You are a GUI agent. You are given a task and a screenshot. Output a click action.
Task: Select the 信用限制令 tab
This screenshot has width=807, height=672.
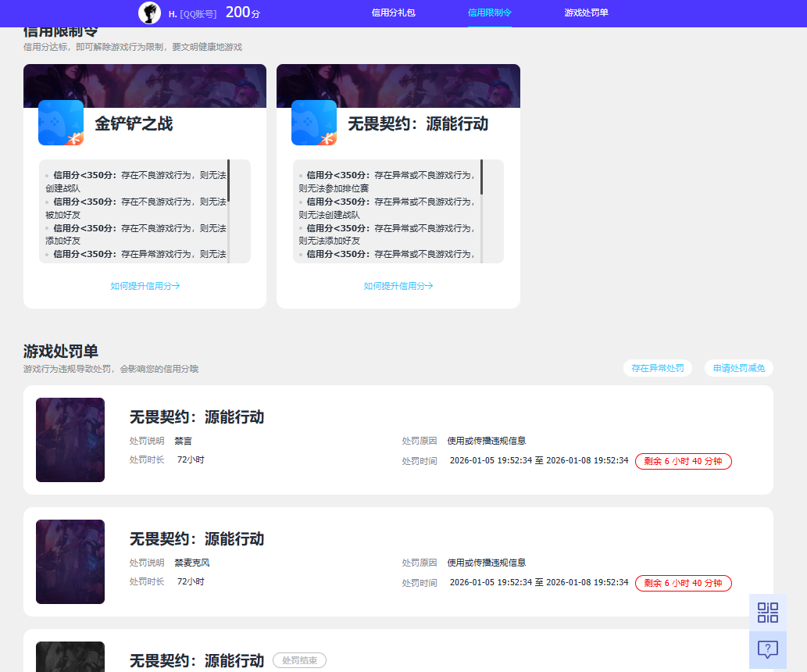pos(489,13)
